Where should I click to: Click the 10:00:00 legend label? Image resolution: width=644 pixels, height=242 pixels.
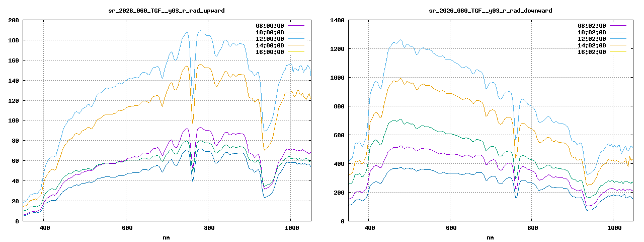[270, 32]
